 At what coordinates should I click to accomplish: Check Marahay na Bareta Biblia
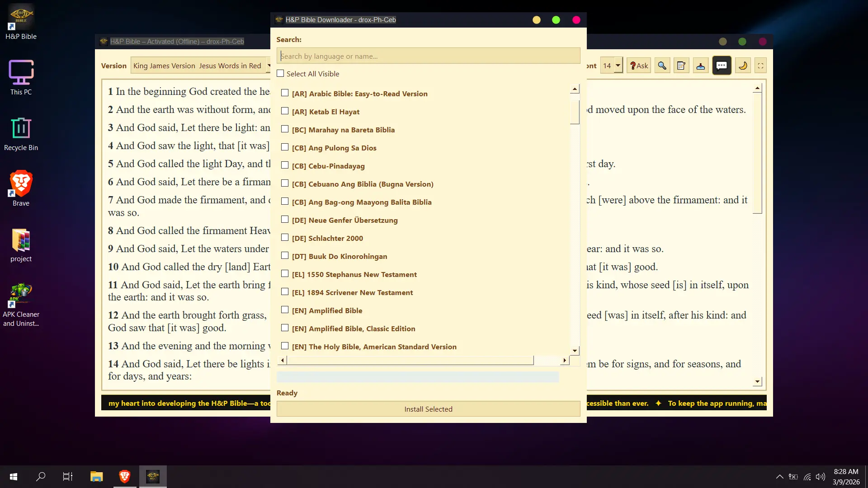pos(285,129)
